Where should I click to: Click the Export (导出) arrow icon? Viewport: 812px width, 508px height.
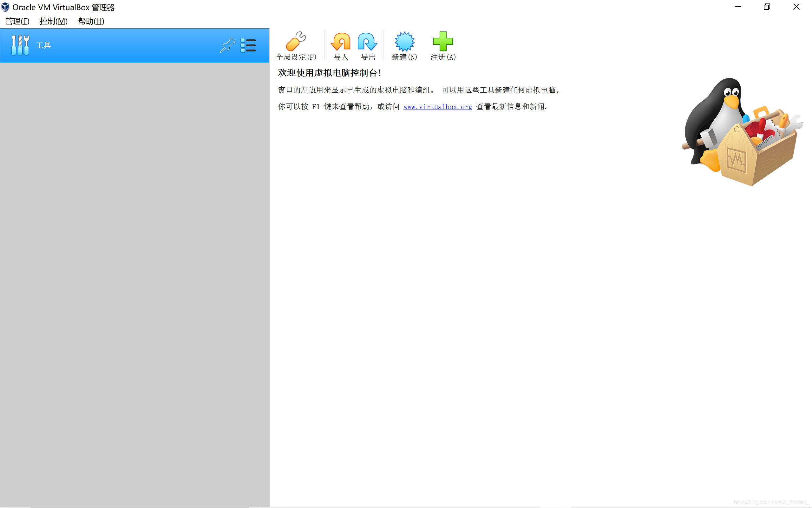(368, 41)
